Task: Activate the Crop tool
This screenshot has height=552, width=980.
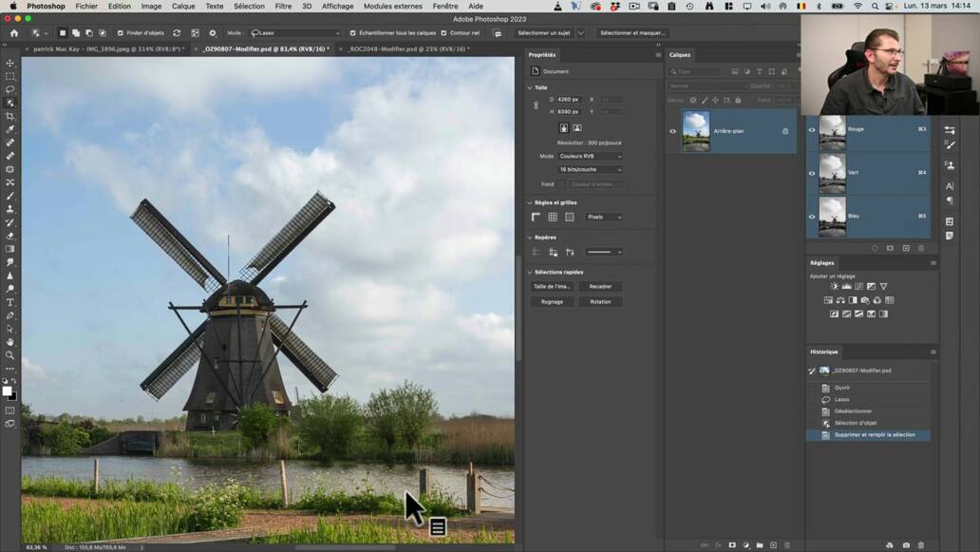Action: tap(9, 116)
